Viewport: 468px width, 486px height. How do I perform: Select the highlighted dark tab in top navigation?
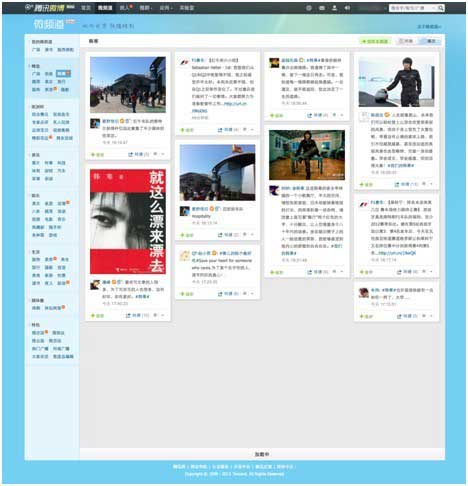click(x=105, y=8)
